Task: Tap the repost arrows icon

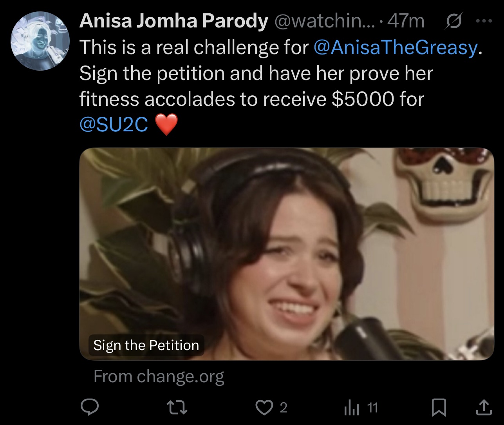Action: (x=177, y=407)
